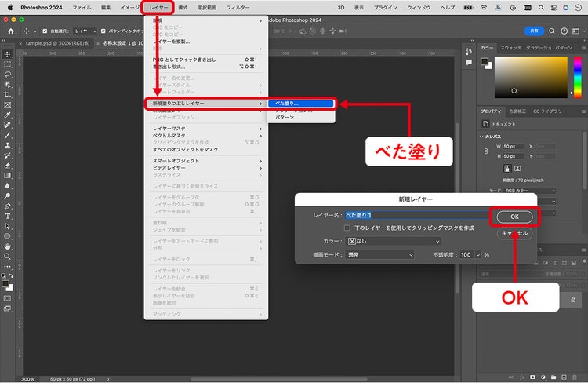
Task: Select the Move tool in toolbar
Action: 7,54
